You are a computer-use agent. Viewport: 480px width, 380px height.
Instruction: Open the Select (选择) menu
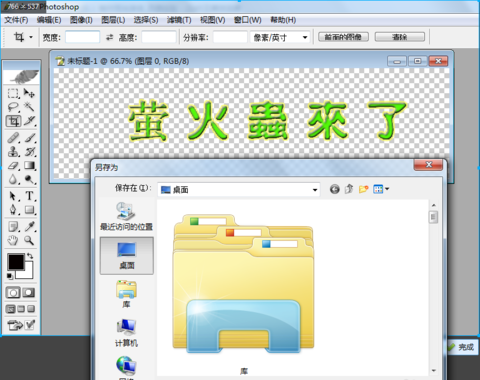(146, 20)
